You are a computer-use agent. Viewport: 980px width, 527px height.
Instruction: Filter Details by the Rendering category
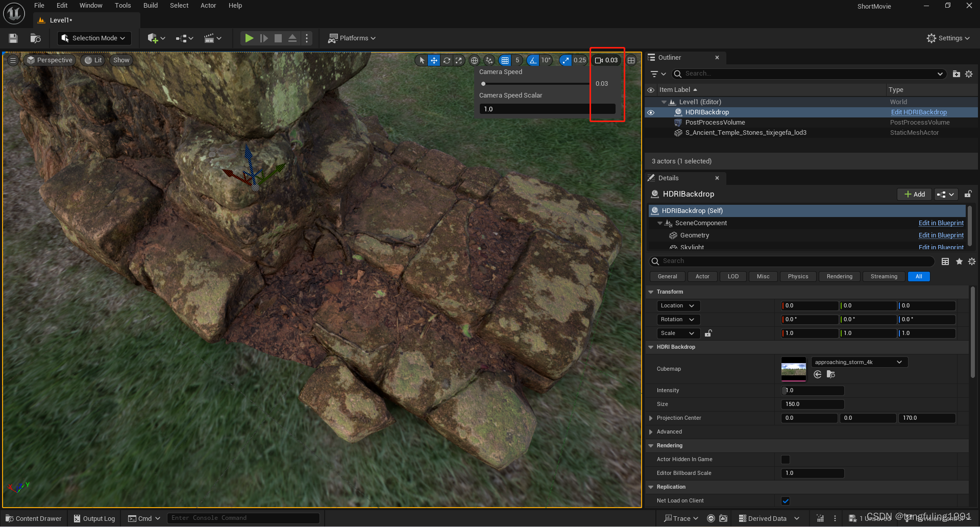(840, 277)
